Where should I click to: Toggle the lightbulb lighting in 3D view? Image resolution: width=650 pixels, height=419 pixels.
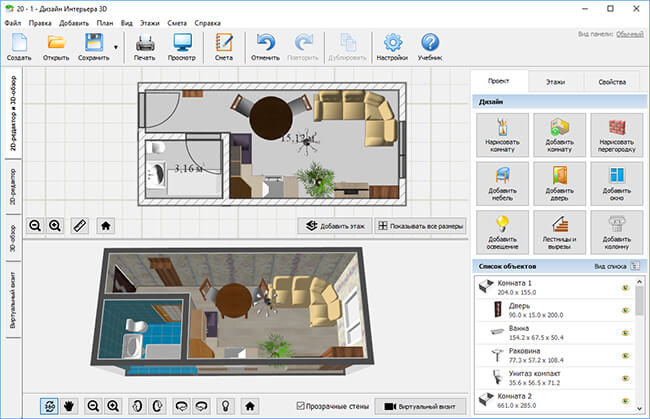click(x=226, y=406)
